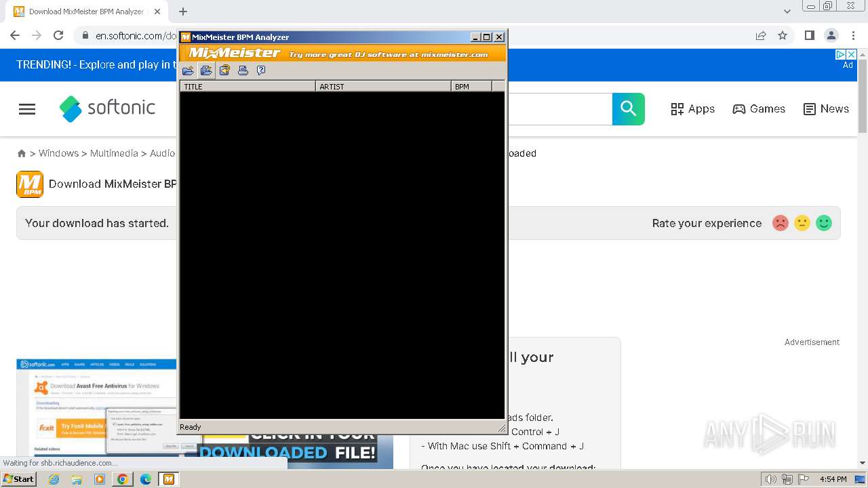
Task: Go back in Chrome
Action: 15,35
